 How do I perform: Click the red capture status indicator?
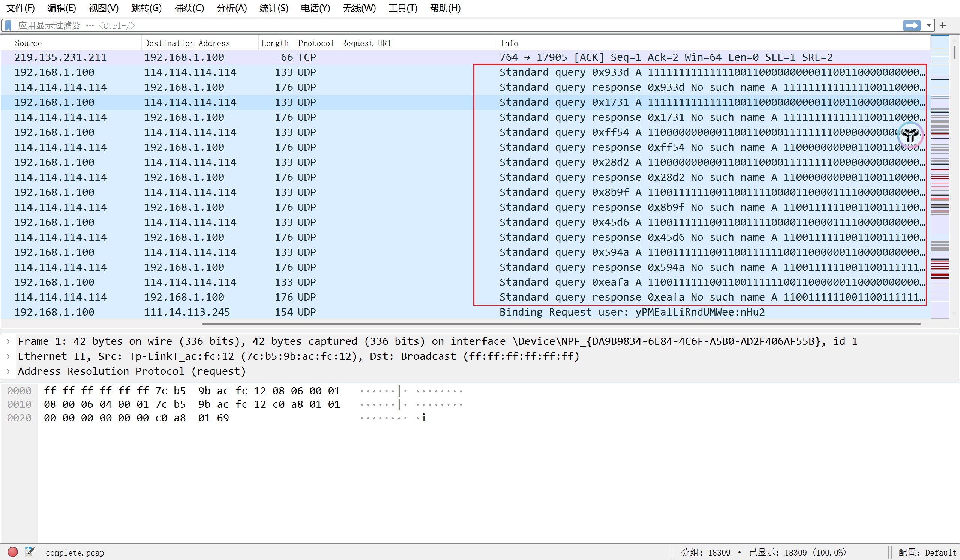(x=13, y=552)
